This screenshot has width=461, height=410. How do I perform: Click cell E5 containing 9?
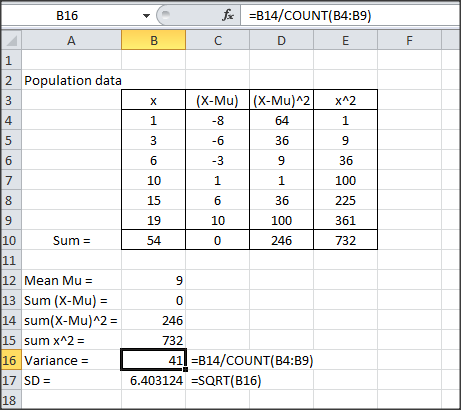345,140
